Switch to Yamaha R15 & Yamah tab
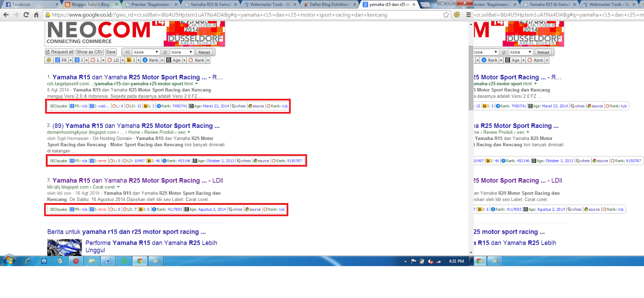Screen dimensions: 644x298 [211, 4]
